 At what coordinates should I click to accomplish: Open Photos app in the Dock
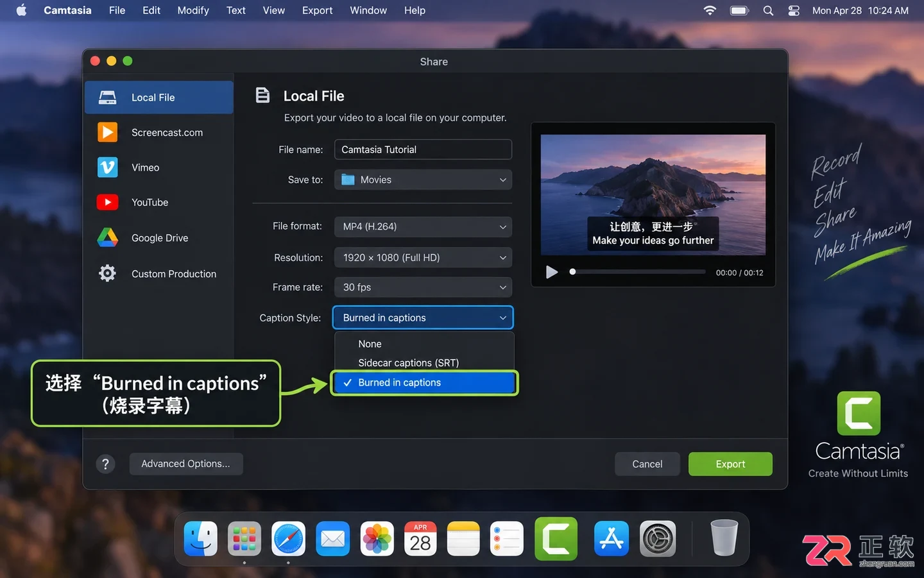click(x=377, y=538)
